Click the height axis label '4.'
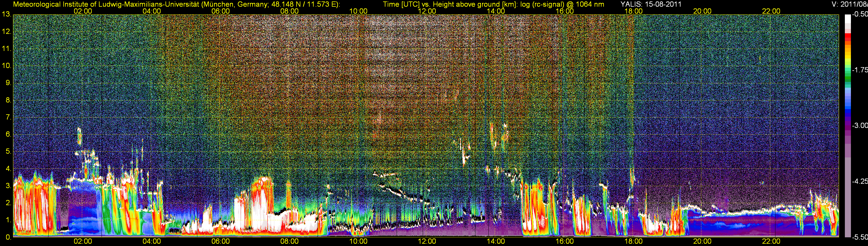The width and height of the screenshot is (868, 246). tap(8, 169)
